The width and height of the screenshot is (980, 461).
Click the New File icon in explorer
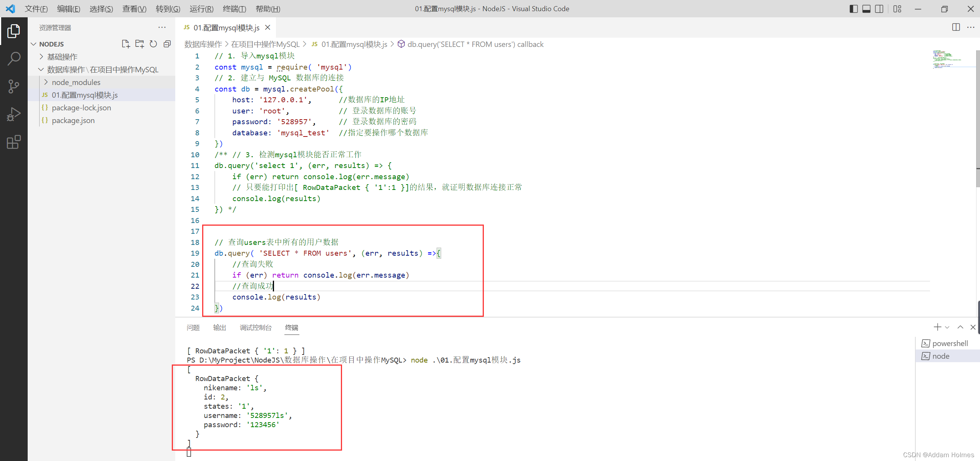click(126, 44)
